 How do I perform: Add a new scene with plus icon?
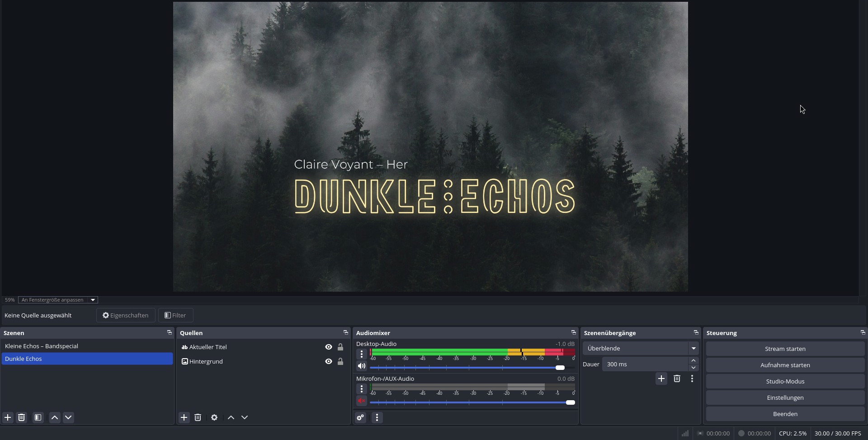click(8, 417)
